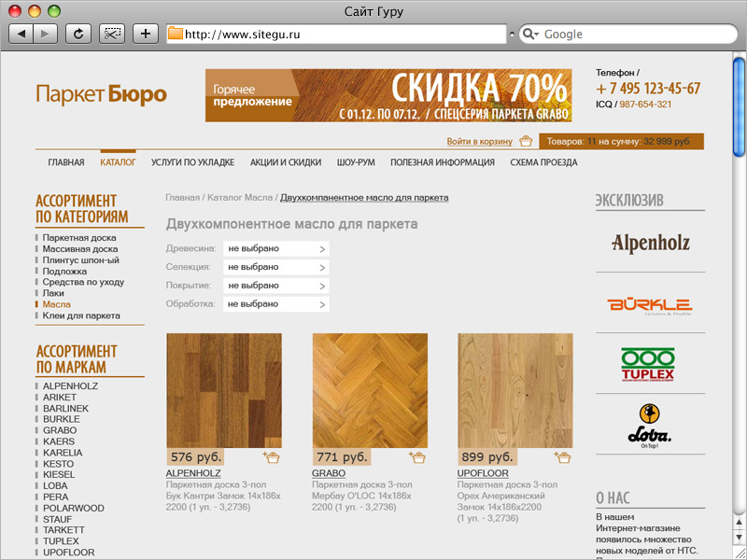Viewport: 747px width, 560px height.
Task: Open the UPOFLOOR light wood product image
Action: click(x=515, y=390)
